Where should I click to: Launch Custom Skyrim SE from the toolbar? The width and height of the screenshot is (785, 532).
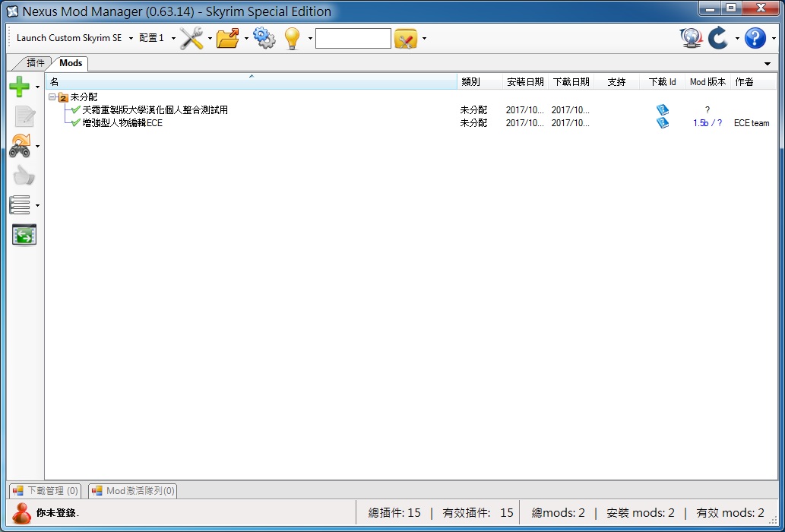coord(69,38)
